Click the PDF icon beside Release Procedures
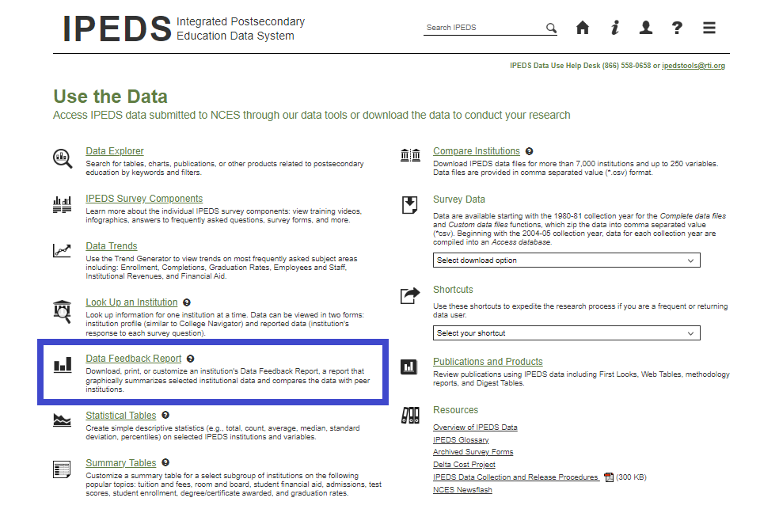779x532 pixels. (x=609, y=477)
